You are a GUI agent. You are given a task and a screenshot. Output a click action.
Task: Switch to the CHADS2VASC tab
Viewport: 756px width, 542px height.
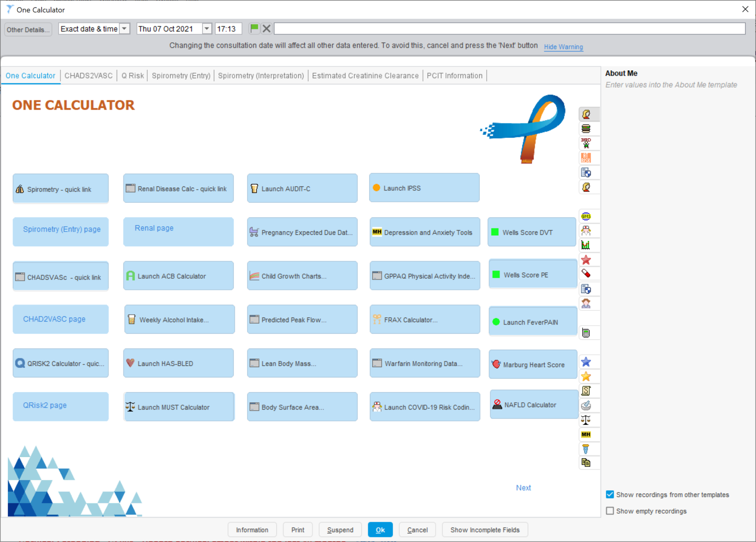tap(88, 75)
